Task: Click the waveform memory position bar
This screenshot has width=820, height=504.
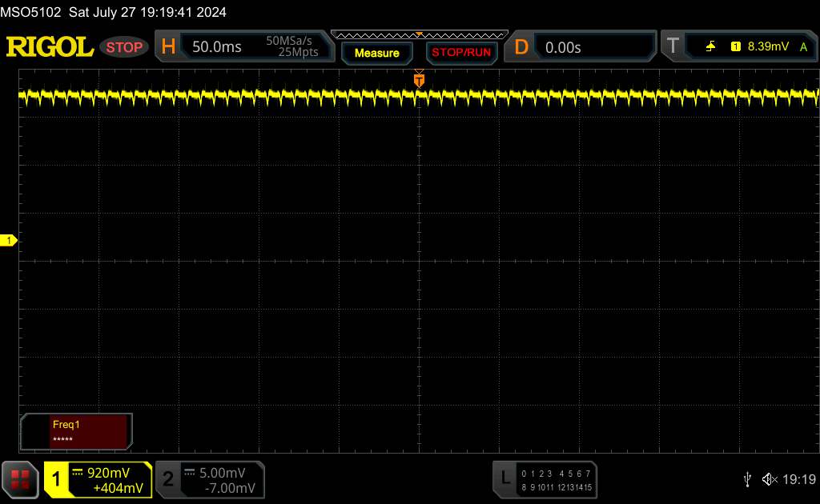Action: pyautogui.click(x=420, y=35)
